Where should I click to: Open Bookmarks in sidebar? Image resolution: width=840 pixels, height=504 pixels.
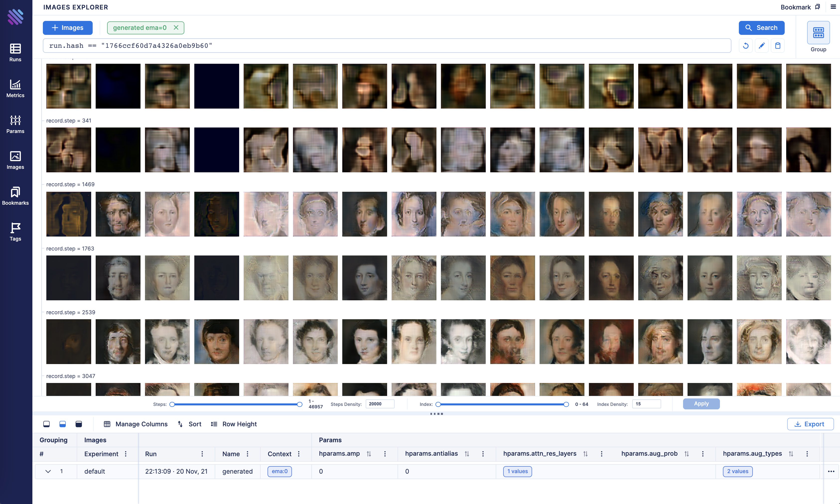15,196
